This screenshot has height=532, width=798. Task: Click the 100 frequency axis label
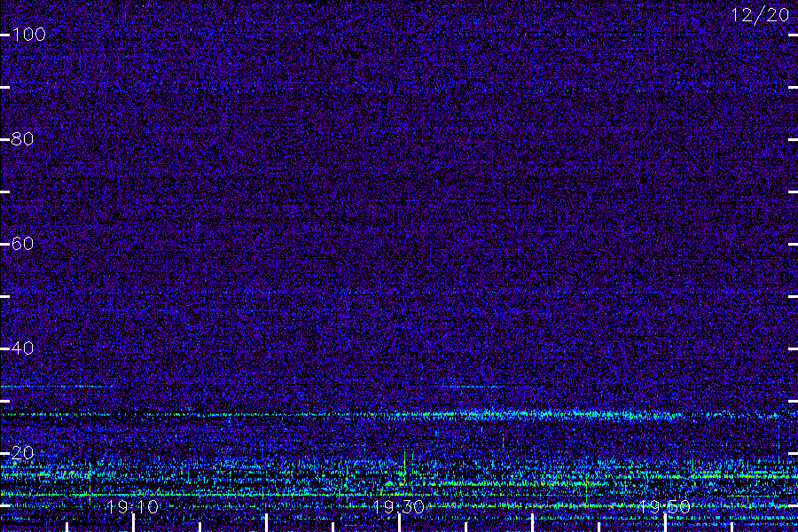28,35
